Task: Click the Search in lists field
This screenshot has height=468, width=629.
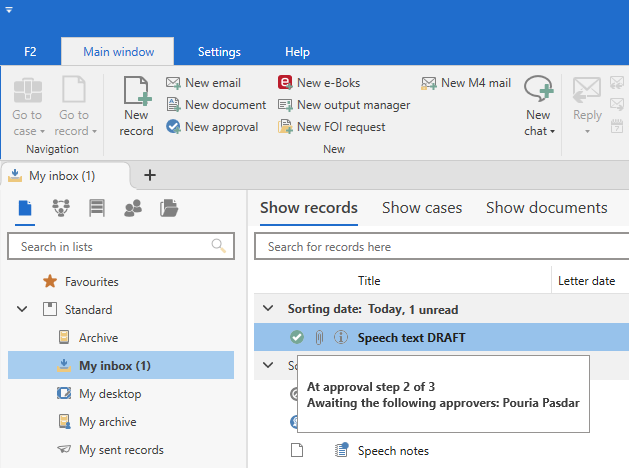Action: click(112, 246)
